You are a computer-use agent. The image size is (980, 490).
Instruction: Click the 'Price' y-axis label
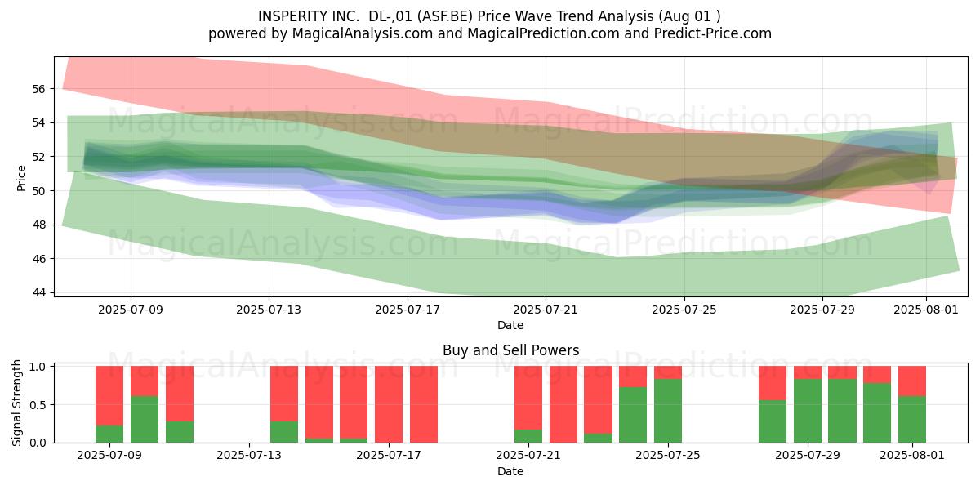click(x=21, y=177)
